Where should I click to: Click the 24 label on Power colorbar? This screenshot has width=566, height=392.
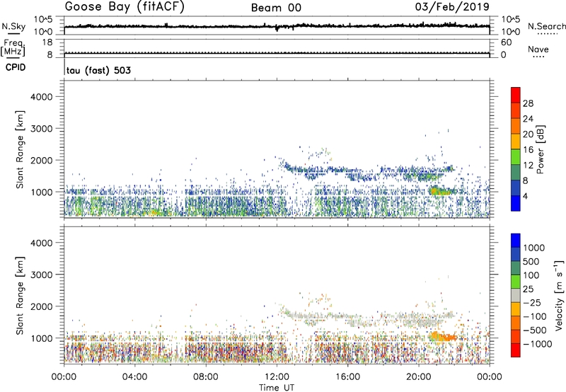528,119
